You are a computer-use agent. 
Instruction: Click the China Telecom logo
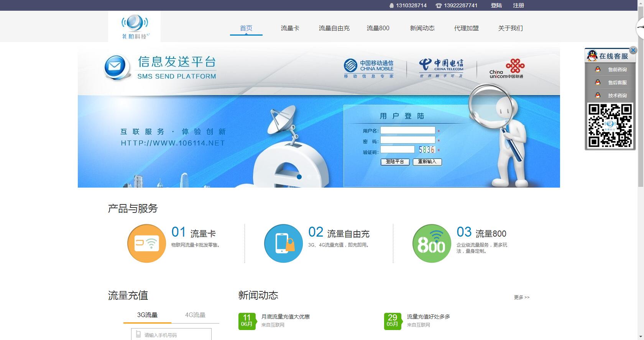click(x=441, y=68)
